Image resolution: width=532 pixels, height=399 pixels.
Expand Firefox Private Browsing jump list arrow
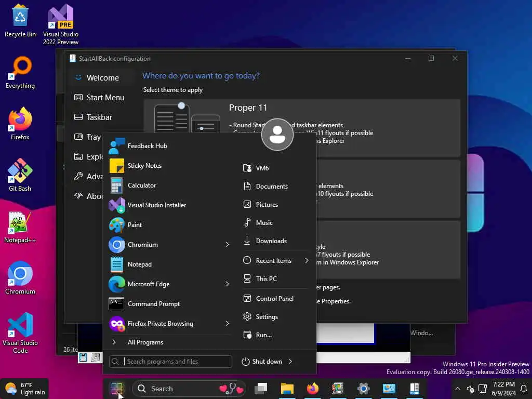coord(228,323)
